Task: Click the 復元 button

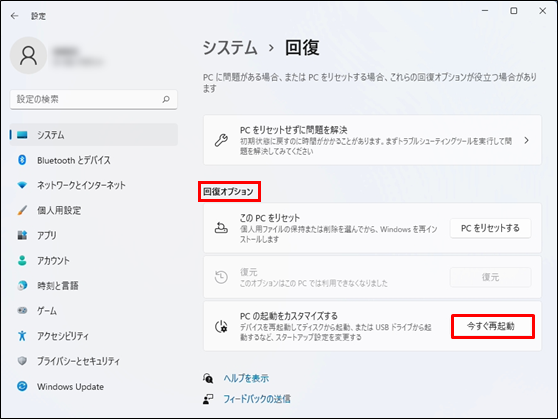Action: (x=490, y=277)
